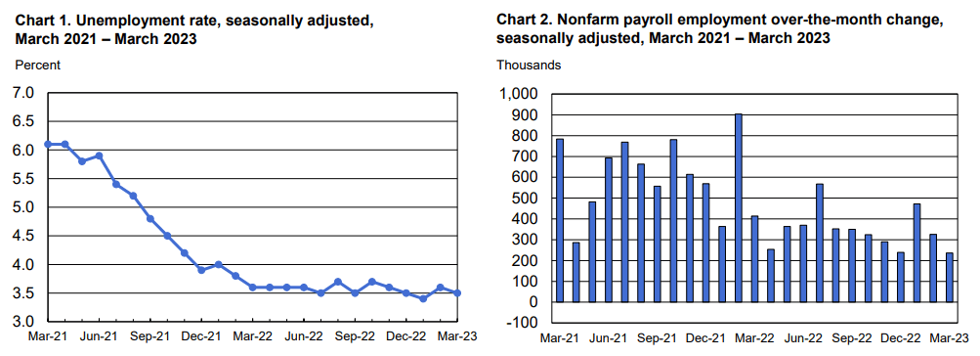Click the Jan-23 bar near 470 thousand
This screenshot has height=356, width=980.
[x=916, y=253]
